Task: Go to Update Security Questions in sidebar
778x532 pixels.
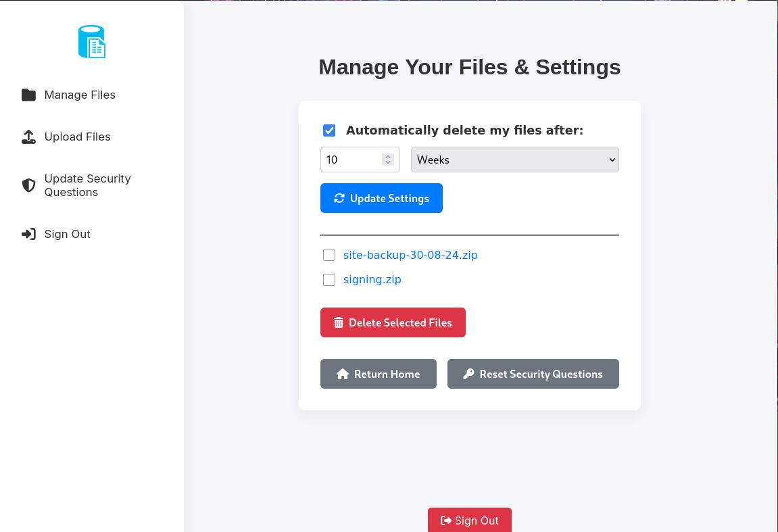Action: click(x=87, y=185)
